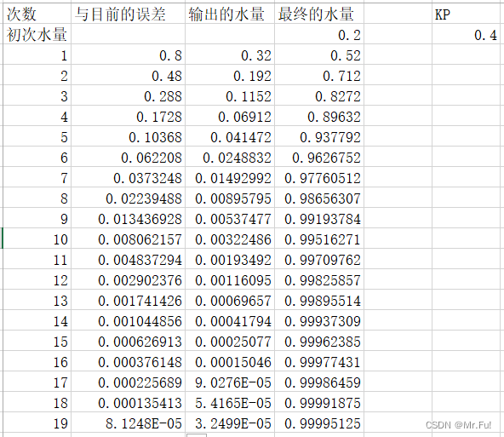Select the final amount cell 0.937792
This screenshot has height=437, width=504.
click(319, 136)
